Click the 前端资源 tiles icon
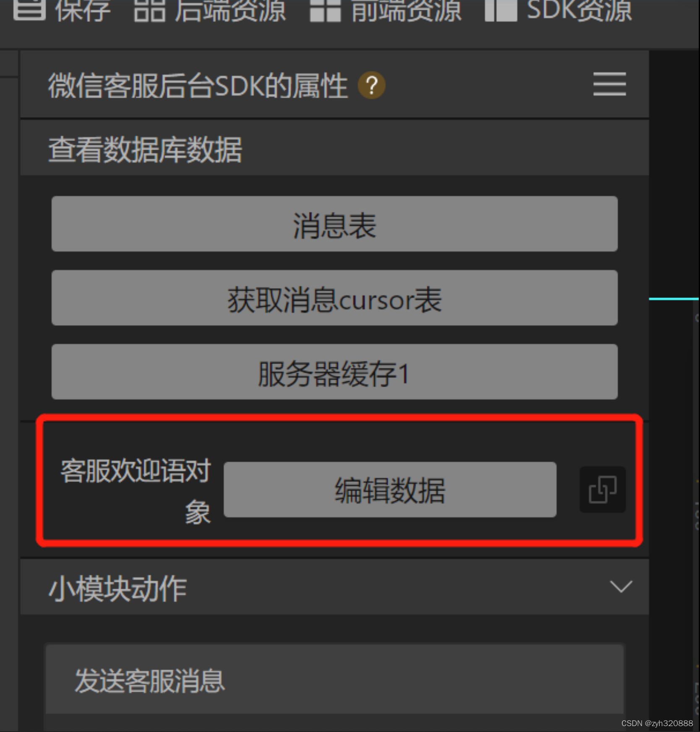700x732 pixels. coord(325,10)
